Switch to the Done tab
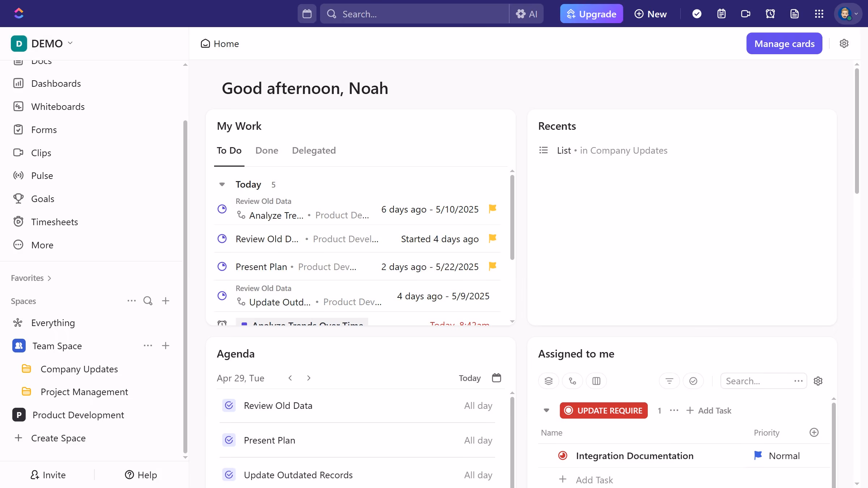Image resolution: width=868 pixels, height=488 pixels. tap(267, 150)
